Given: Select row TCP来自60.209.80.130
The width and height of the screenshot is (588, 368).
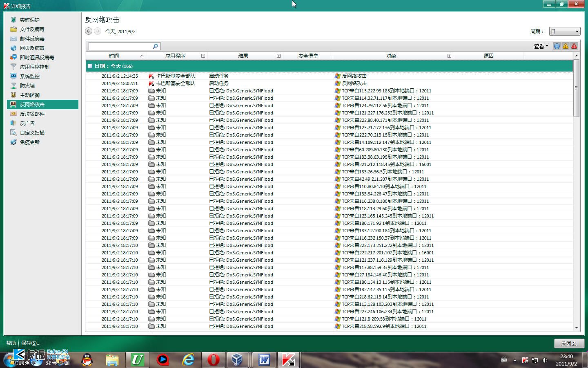Looking at the screenshot, I should 329,150.
